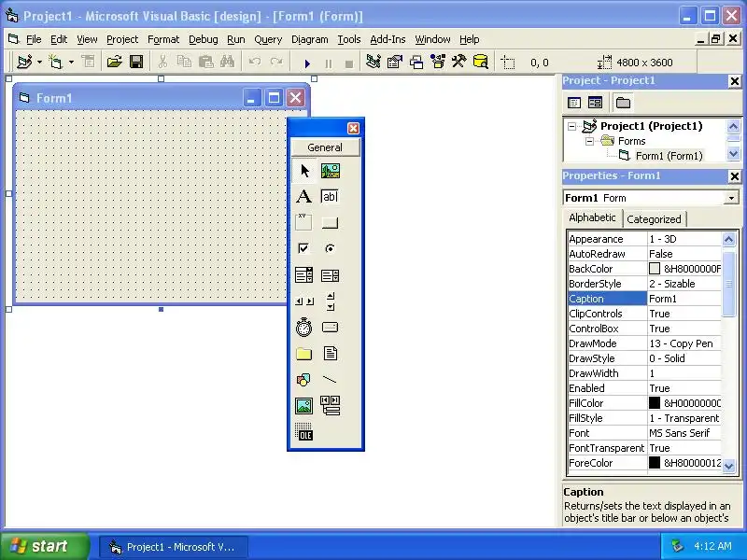Click the Add Standard EXE Project icon

click(24, 62)
